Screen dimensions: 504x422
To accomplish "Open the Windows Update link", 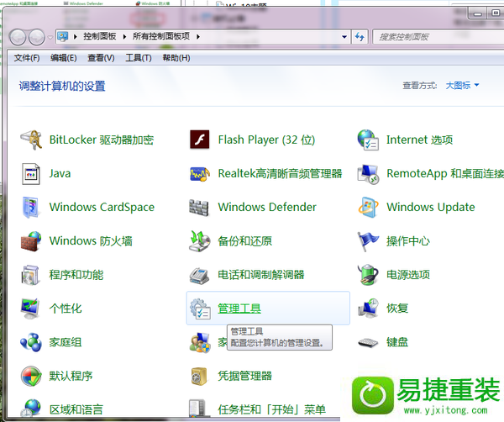I will pyautogui.click(x=431, y=207).
